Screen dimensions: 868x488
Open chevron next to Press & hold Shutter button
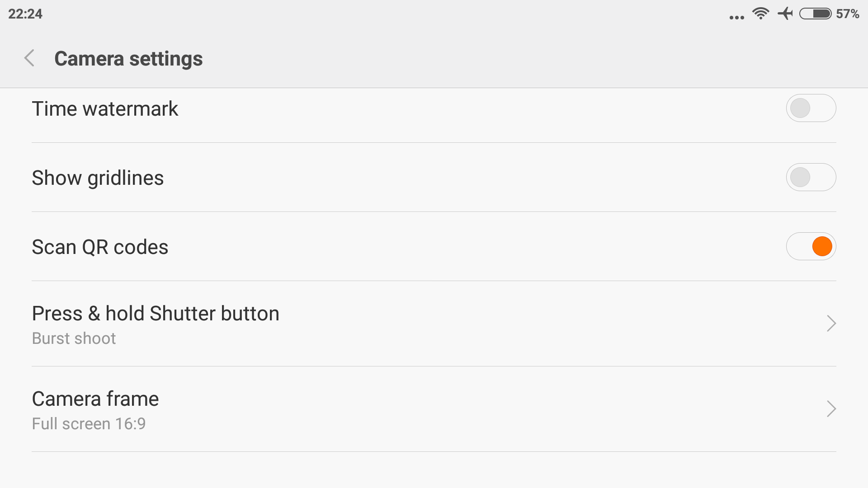[x=831, y=324]
